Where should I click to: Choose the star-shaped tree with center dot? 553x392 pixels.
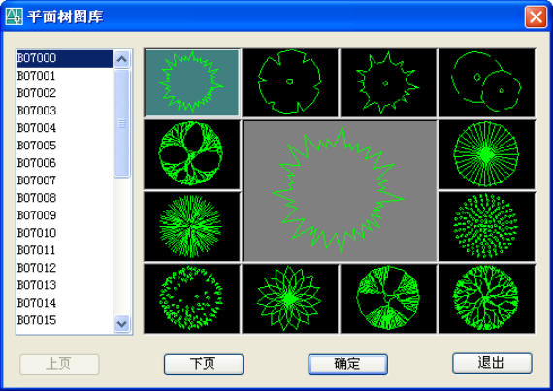coord(388,82)
